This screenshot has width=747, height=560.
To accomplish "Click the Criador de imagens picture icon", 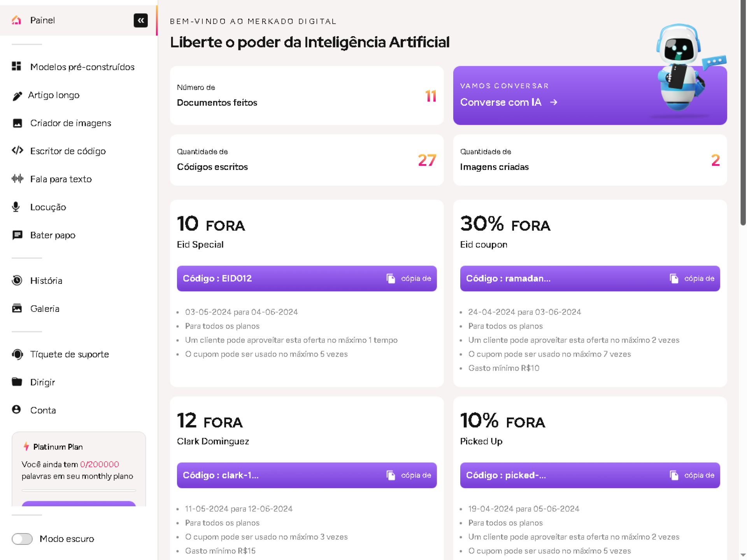I will click(x=17, y=123).
